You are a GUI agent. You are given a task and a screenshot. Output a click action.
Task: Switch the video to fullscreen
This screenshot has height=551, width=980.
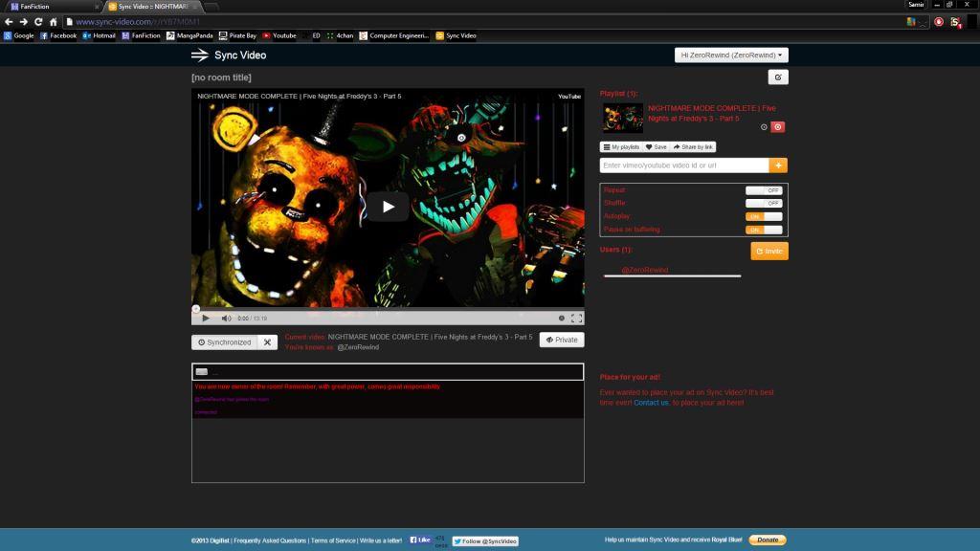(576, 319)
